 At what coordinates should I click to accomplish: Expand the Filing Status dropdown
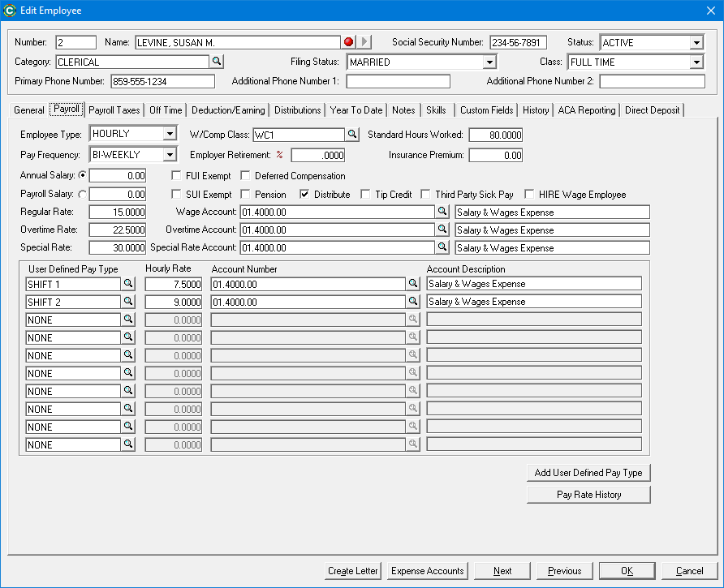pyautogui.click(x=489, y=62)
